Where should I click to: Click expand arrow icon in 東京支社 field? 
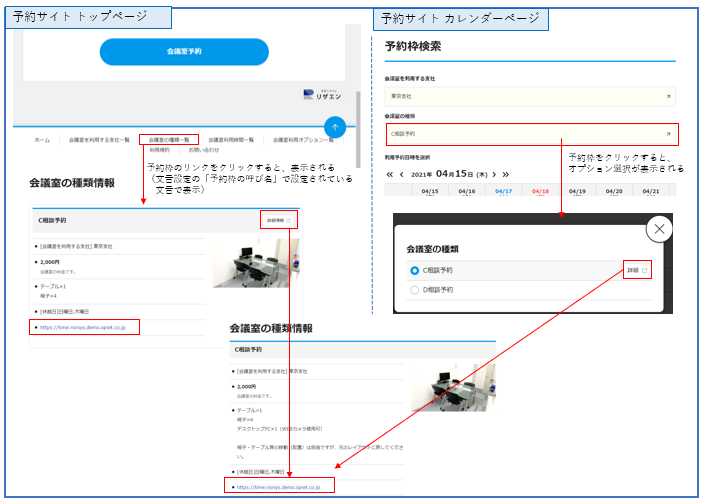click(x=669, y=97)
